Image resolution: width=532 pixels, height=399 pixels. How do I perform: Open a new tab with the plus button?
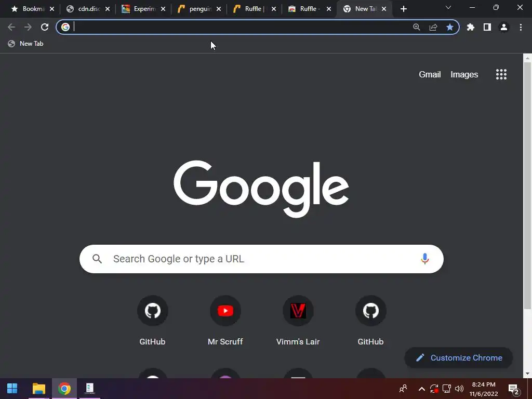tap(403, 9)
